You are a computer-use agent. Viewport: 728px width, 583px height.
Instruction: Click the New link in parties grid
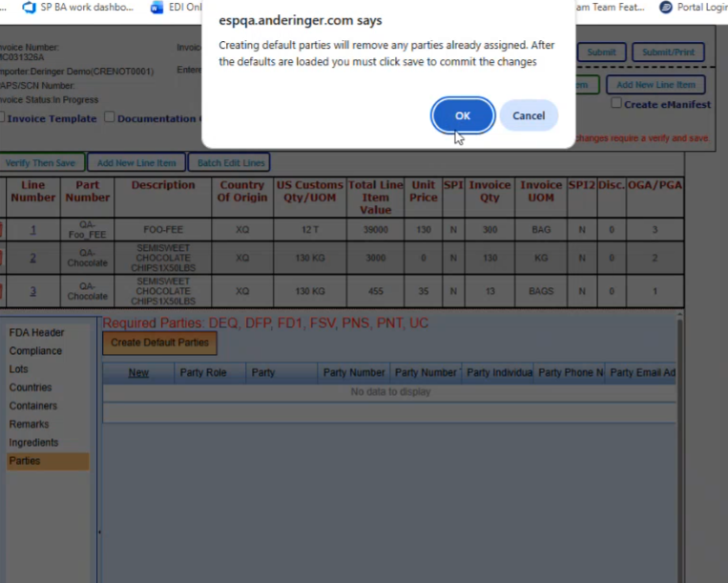138,372
